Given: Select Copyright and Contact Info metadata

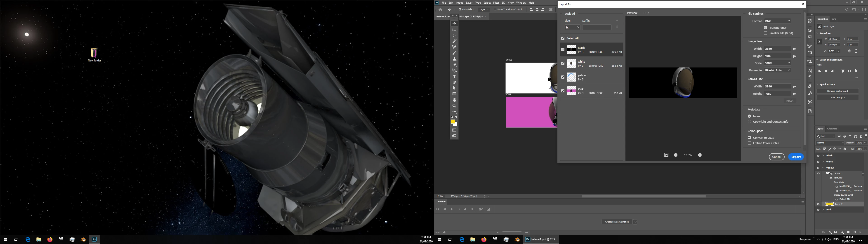Looking at the screenshot, I should [x=749, y=122].
